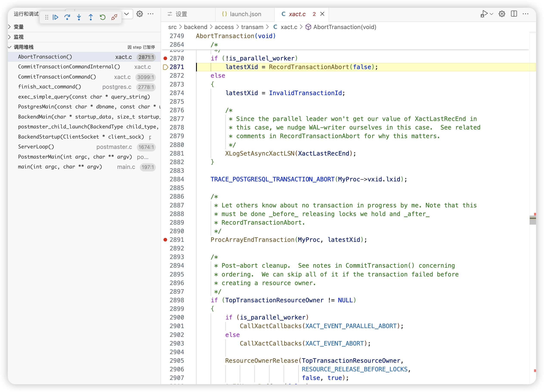Expand the 变量 section
The image size is (544, 392).
[x=19, y=27]
